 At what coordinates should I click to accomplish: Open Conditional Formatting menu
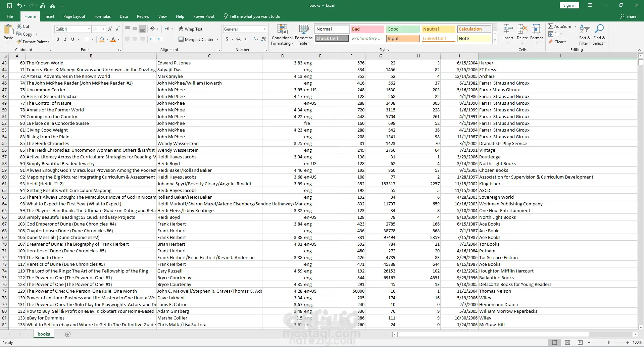pyautogui.click(x=282, y=35)
